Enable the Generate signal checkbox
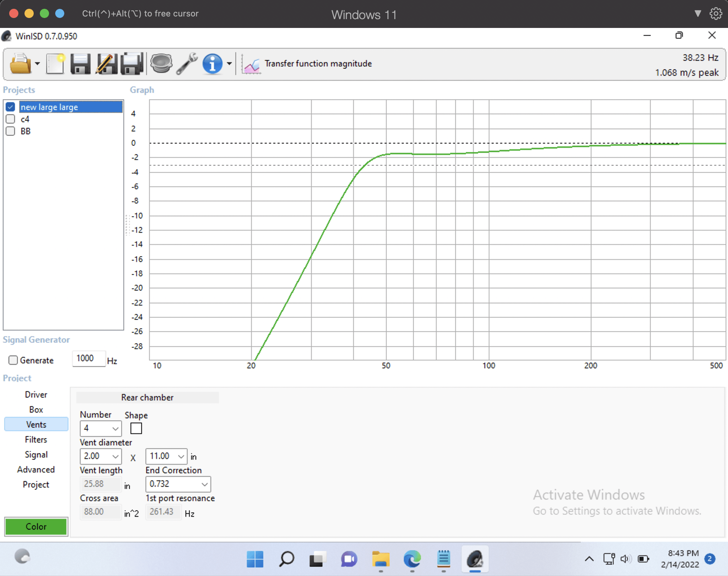 pos(13,360)
